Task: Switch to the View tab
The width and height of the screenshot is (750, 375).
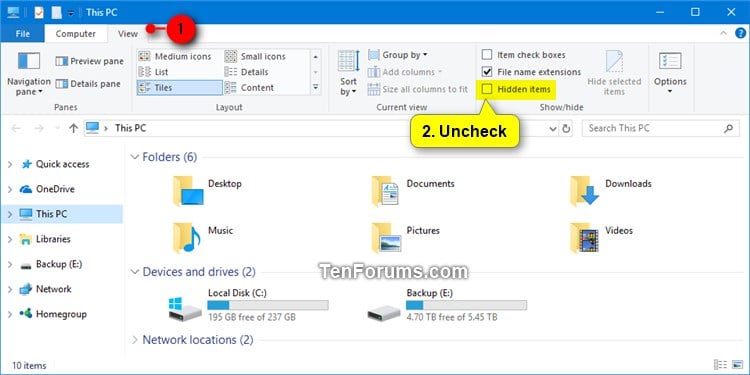Action: point(128,34)
